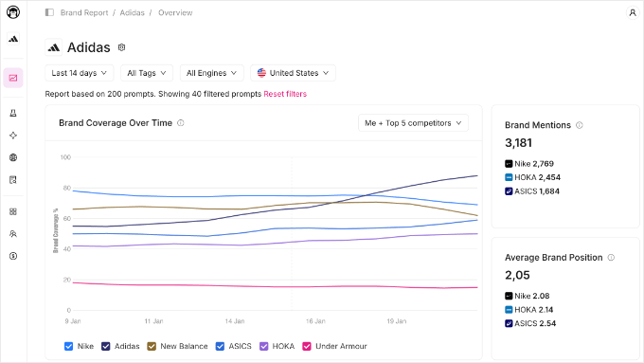Open the flask experiments sidebar icon

13,113
